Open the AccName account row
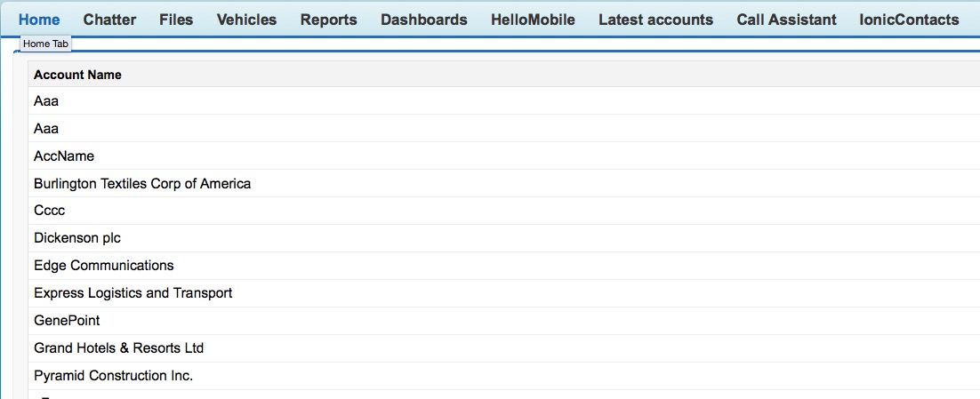Image resolution: width=980 pixels, height=399 pixels. pos(64,156)
